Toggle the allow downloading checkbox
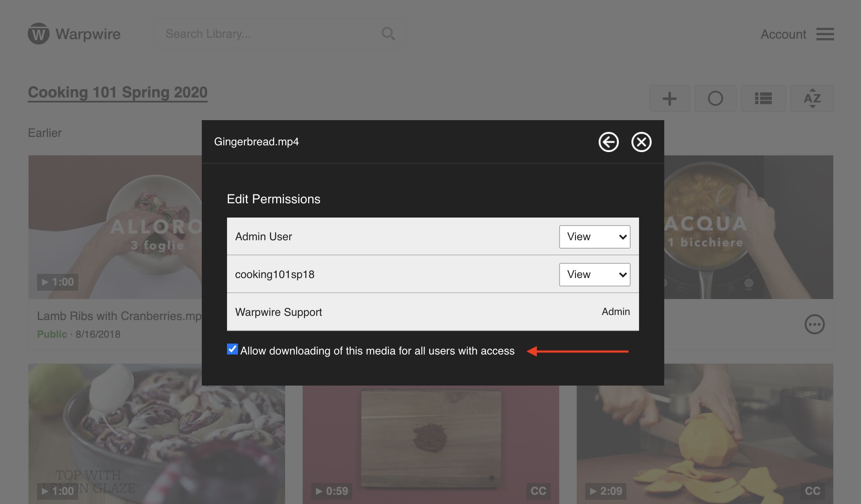 232,350
